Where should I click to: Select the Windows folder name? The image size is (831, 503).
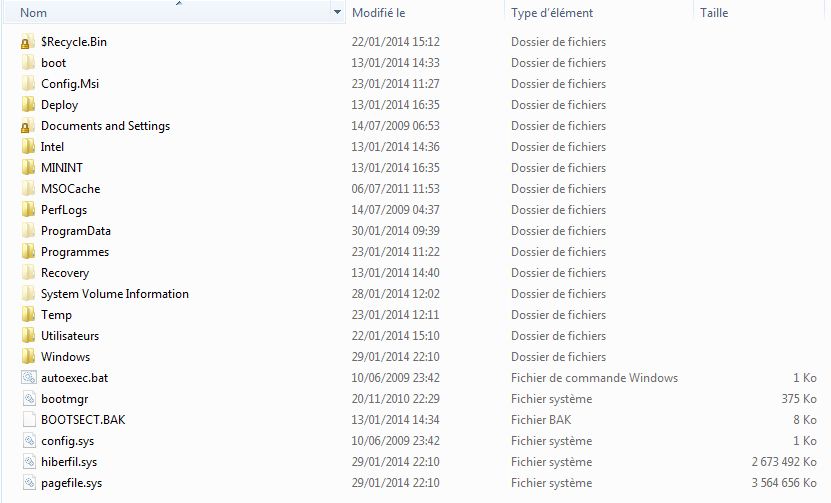[x=65, y=357]
